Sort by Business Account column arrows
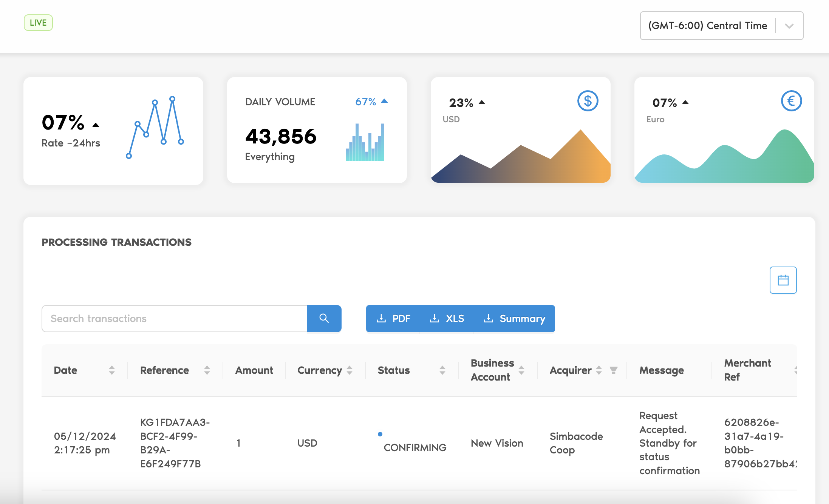This screenshot has width=829, height=504. [521, 370]
